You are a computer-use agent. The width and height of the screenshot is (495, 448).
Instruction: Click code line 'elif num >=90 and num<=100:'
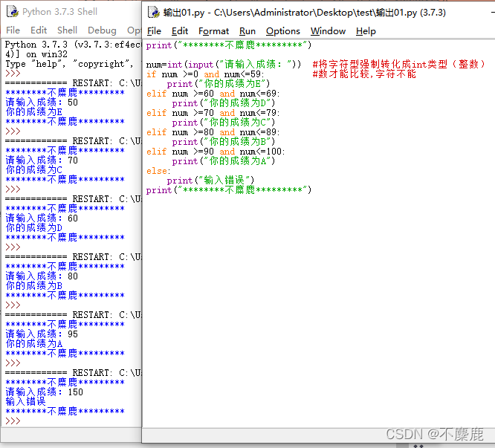216,152
